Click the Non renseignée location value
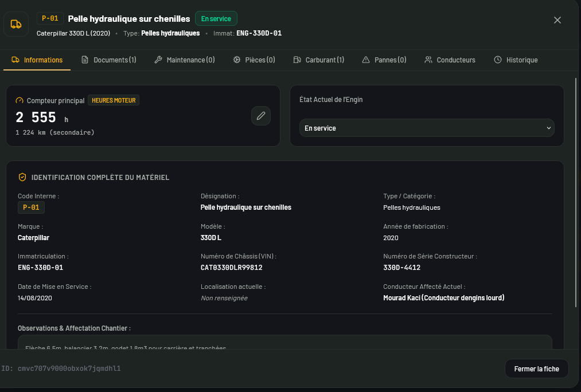The width and height of the screenshot is (581, 392). coord(224,298)
